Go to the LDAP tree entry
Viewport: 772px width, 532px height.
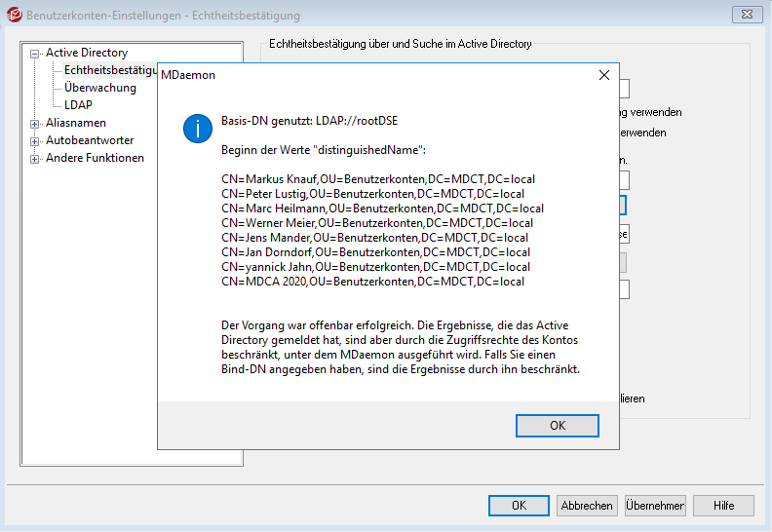click(x=78, y=105)
